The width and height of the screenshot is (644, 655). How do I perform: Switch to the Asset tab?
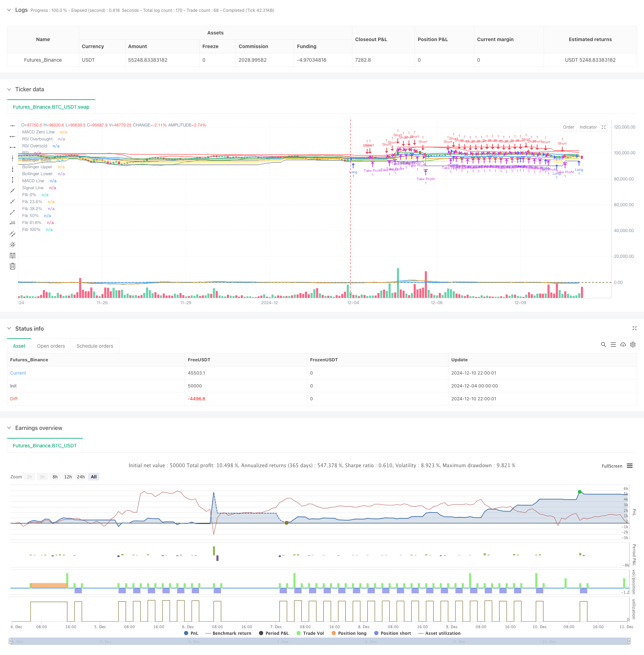(19, 346)
